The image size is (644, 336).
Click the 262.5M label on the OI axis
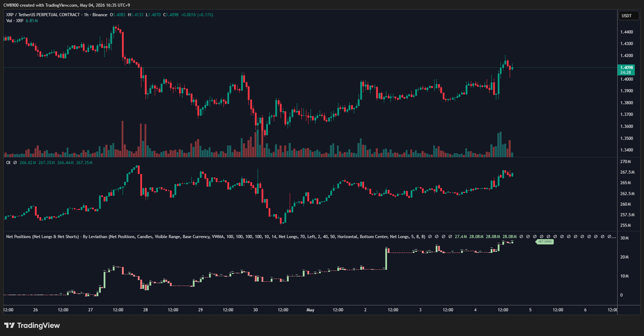click(627, 194)
